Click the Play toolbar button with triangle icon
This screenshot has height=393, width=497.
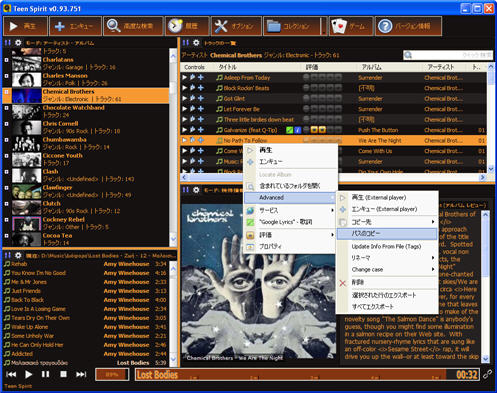tap(25, 26)
